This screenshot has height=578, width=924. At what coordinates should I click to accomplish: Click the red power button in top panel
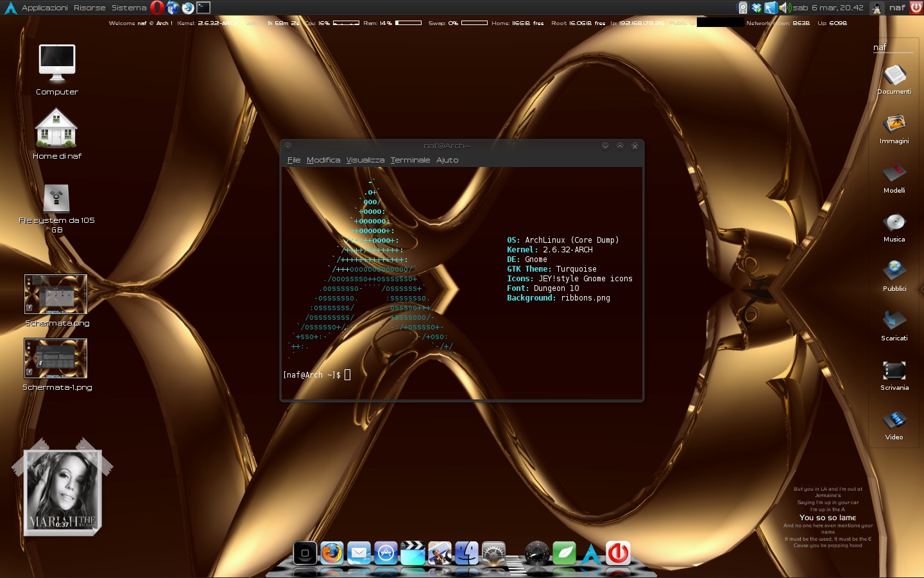tap(916, 8)
